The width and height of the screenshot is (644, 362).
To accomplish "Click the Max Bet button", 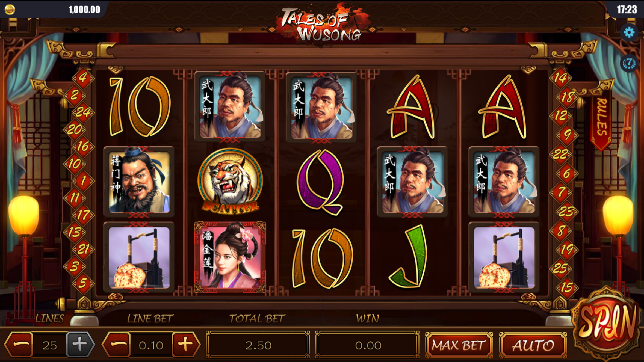I will coord(459,345).
